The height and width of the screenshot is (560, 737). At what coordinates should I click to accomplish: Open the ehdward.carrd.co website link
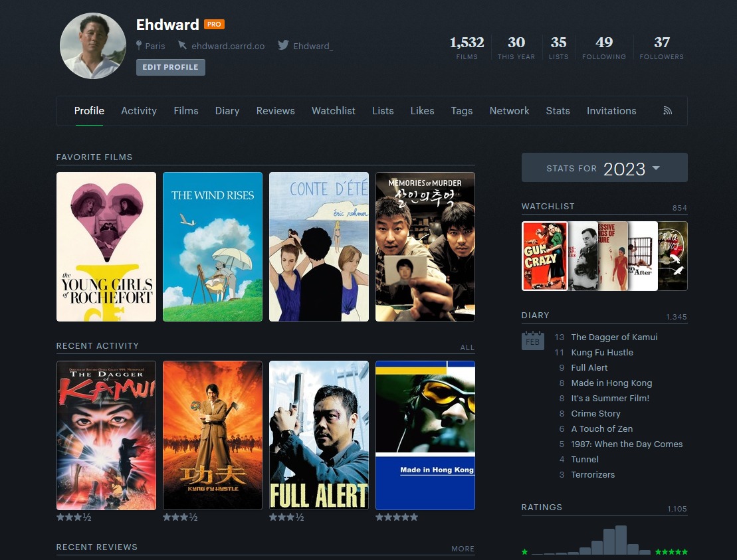[228, 46]
